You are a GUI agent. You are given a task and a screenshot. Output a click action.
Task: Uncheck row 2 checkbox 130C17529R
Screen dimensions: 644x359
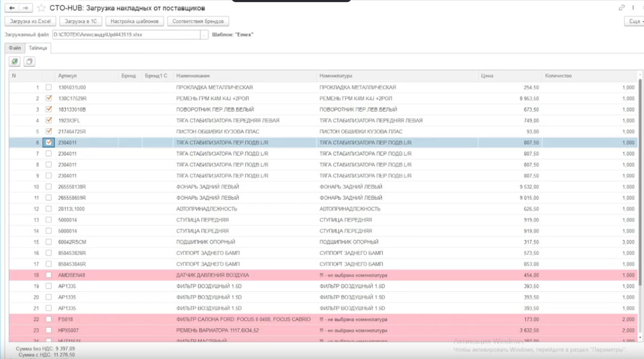click(x=49, y=99)
